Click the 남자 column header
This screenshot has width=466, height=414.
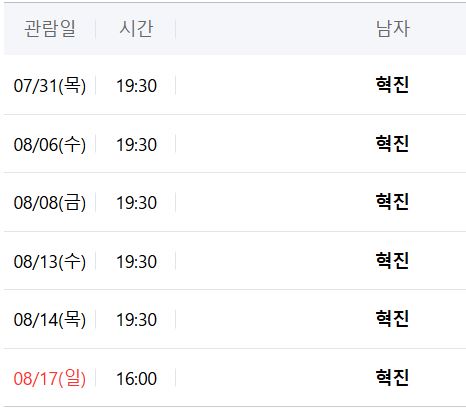[x=392, y=29]
